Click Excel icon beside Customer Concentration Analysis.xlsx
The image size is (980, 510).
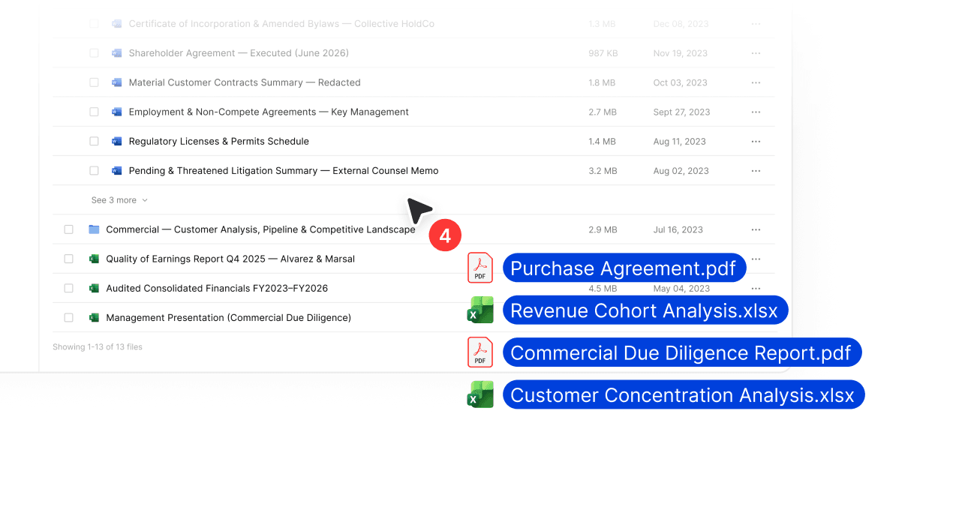coord(480,394)
